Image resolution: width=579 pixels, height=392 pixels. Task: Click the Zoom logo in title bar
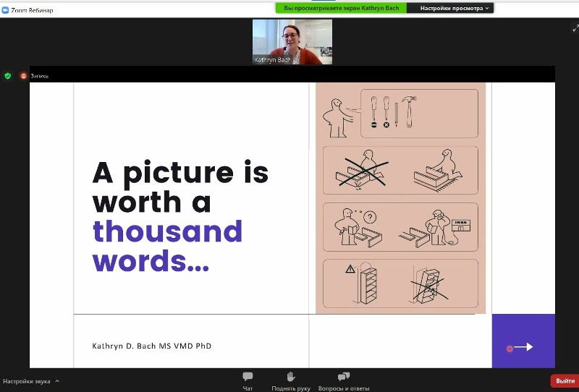click(5, 10)
